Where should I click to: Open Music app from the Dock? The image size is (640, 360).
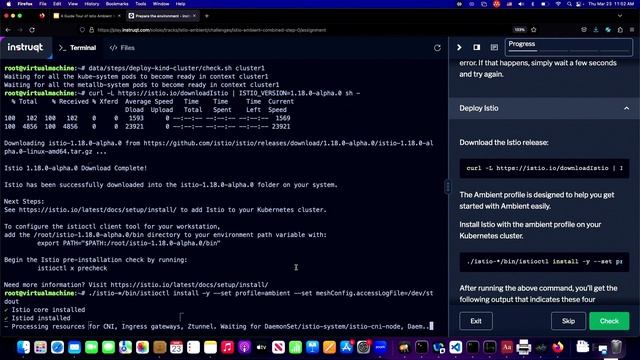pos(227,347)
